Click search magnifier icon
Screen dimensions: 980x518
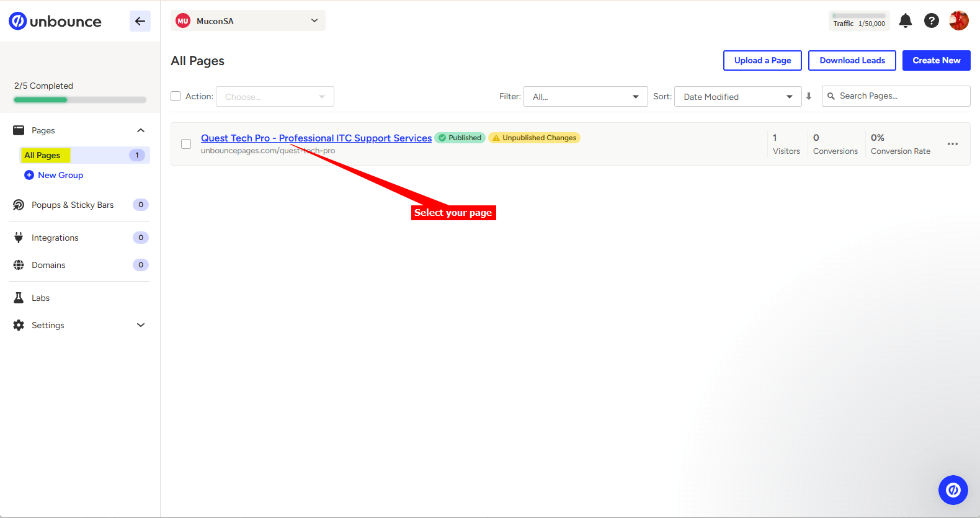coord(831,96)
